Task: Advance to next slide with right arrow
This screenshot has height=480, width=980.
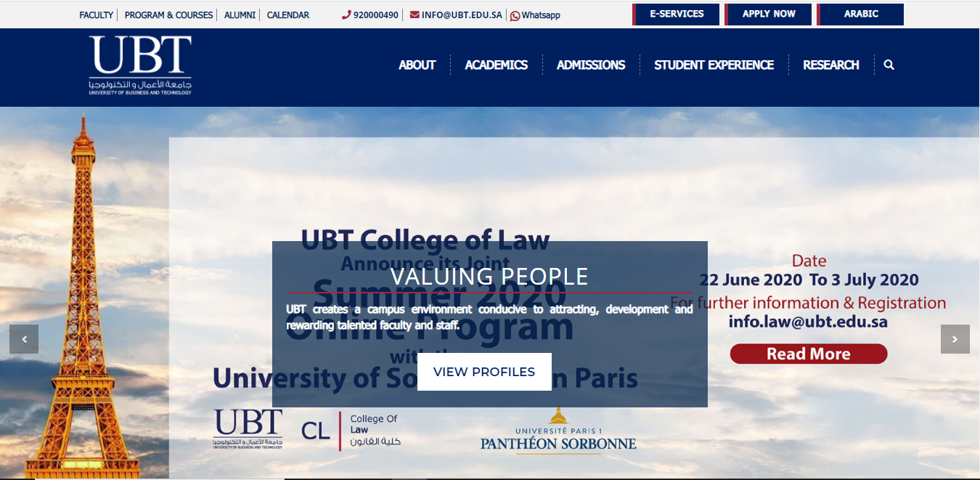Action: click(x=955, y=339)
